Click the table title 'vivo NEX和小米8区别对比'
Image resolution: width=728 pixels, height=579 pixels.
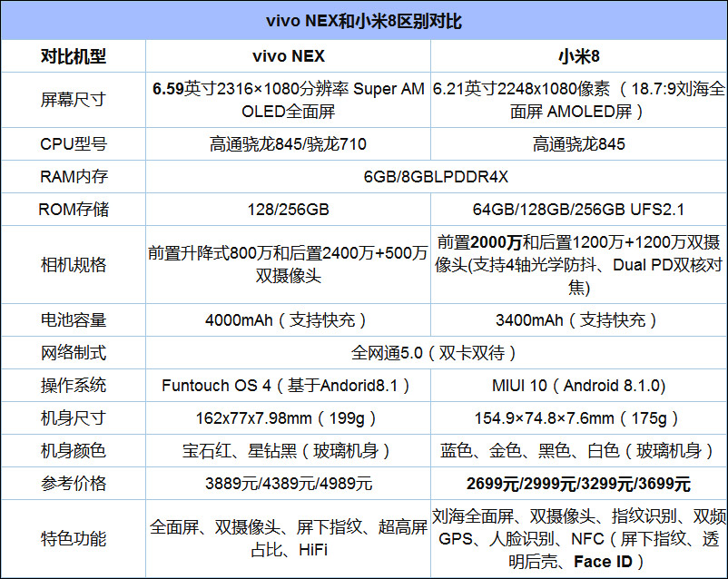[363, 22]
